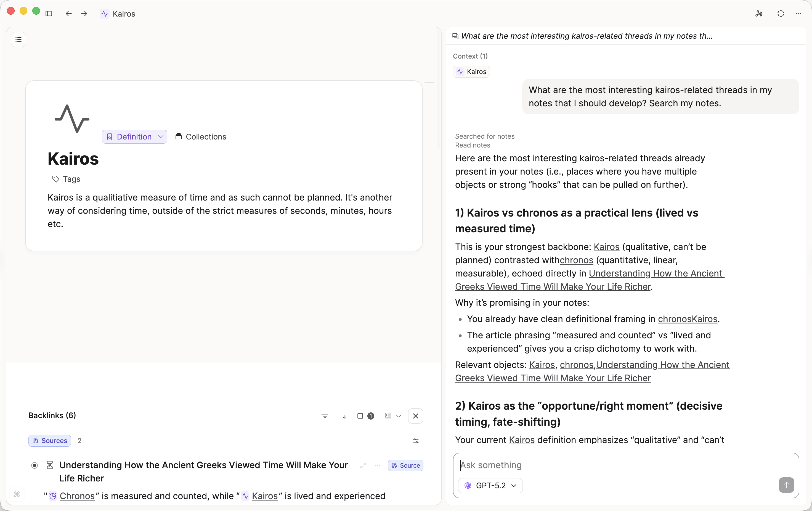Open backlinks settings sliders icon

(415, 441)
